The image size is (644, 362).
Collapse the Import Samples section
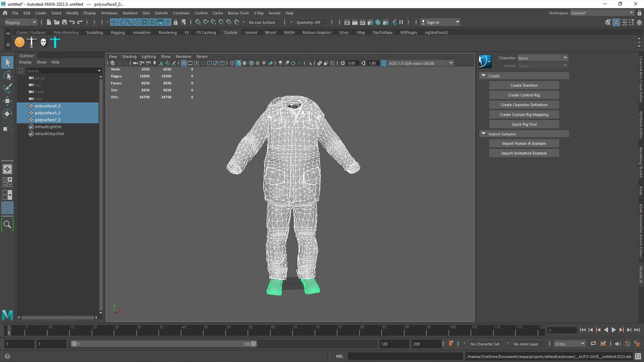[484, 134]
